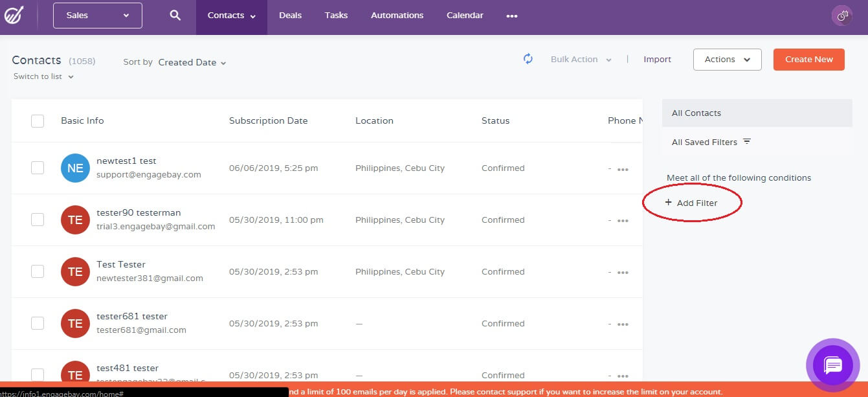Image resolution: width=868 pixels, height=397 pixels.
Task: Open the live chat bubble icon
Action: coord(832,365)
